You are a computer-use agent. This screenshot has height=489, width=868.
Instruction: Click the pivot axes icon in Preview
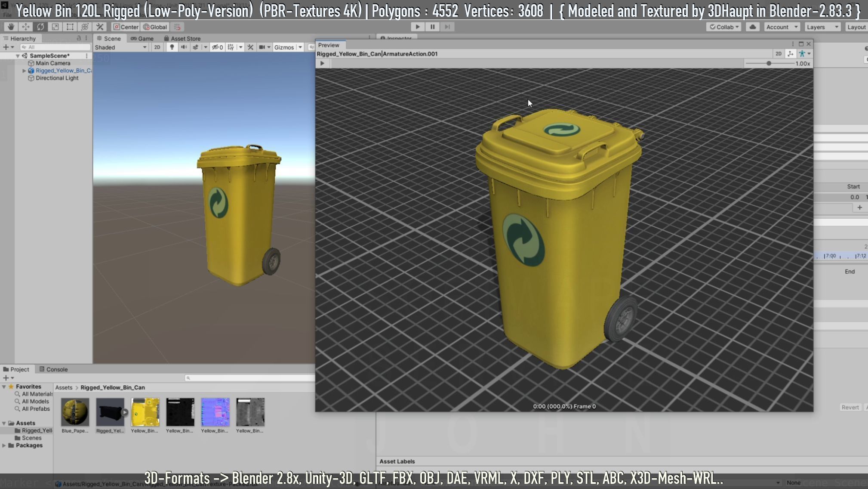[791, 54]
